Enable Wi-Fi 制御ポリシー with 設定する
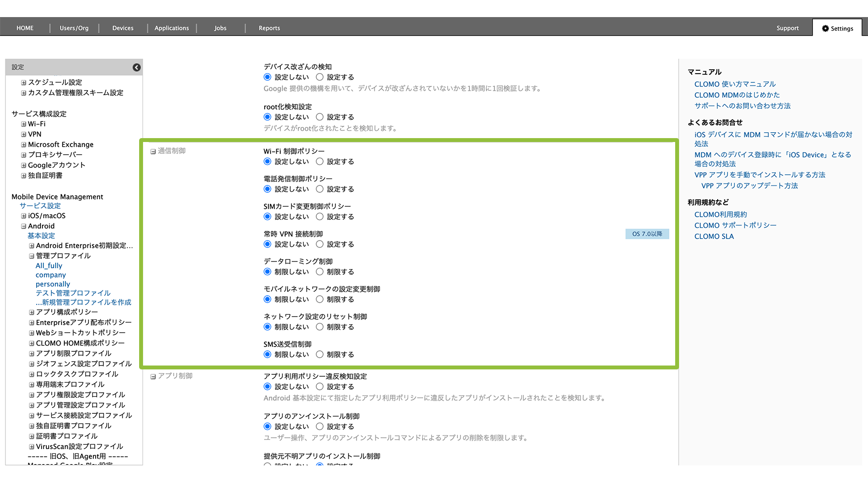868x488 pixels. pos(320,162)
